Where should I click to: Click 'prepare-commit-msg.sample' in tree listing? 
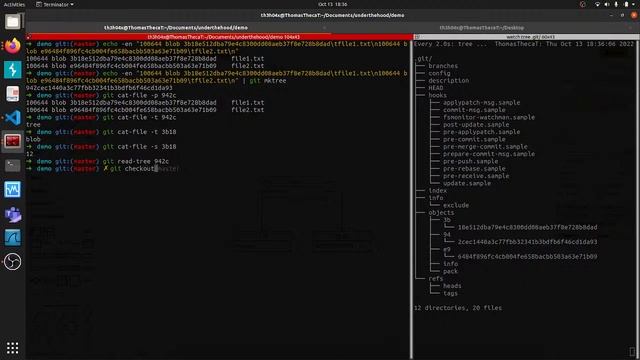coord(489,154)
